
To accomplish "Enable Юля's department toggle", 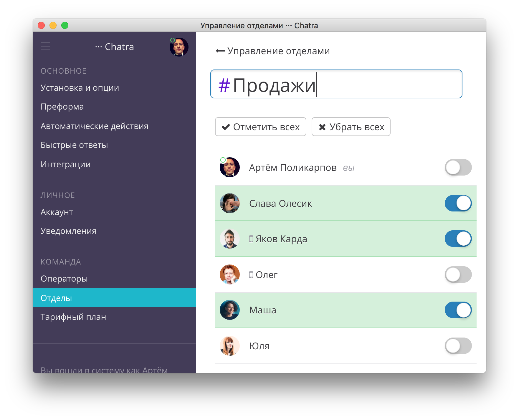I will (x=458, y=346).
